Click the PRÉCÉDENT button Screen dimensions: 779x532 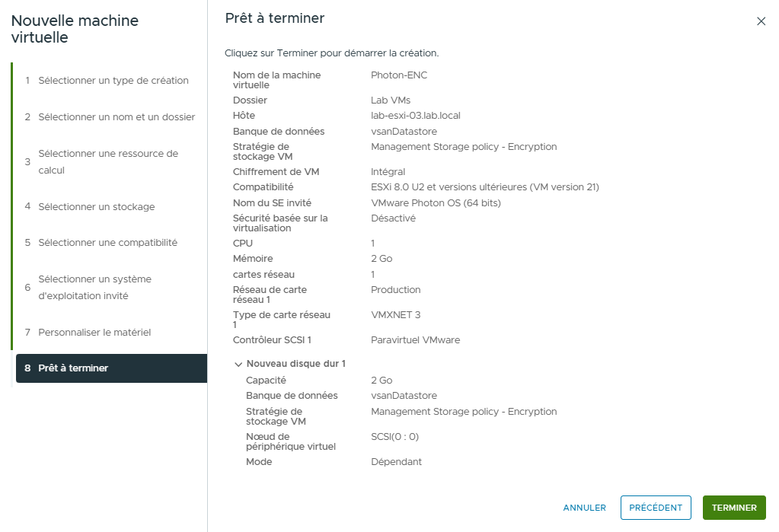tap(656, 508)
